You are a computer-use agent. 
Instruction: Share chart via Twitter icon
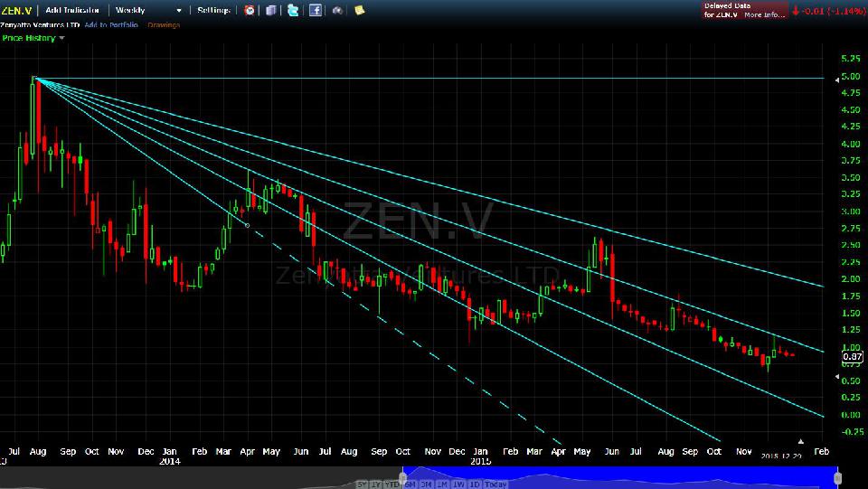pyautogui.click(x=292, y=10)
